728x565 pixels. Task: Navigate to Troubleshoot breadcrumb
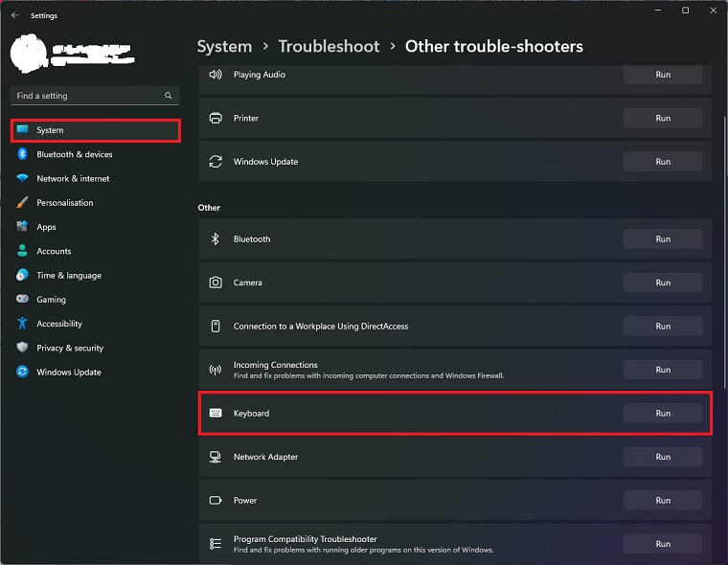click(329, 46)
